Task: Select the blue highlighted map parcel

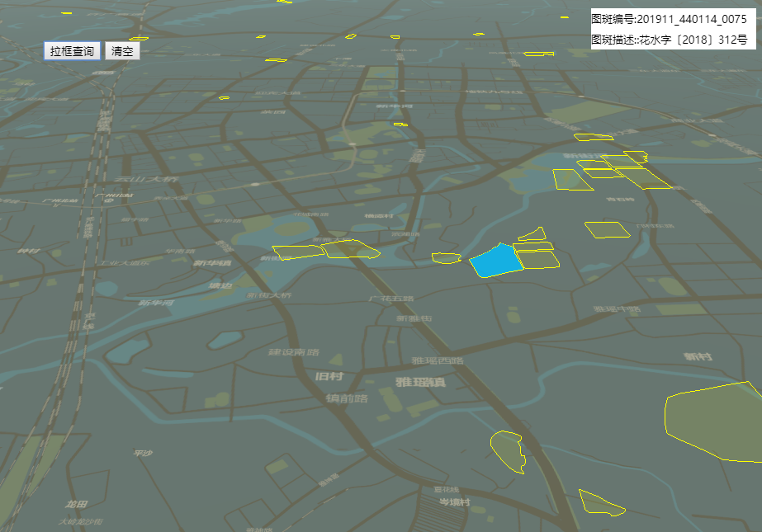Action: pyautogui.click(x=497, y=261)
